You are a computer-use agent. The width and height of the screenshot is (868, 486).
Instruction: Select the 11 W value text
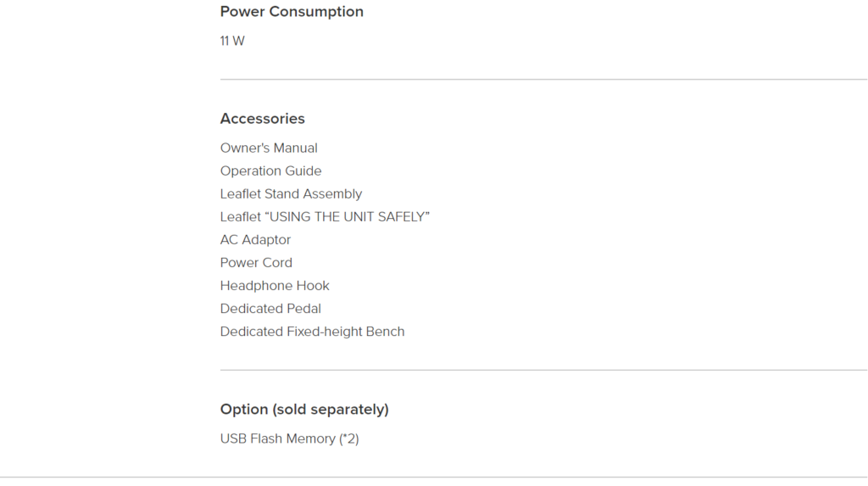click(232, 41)
